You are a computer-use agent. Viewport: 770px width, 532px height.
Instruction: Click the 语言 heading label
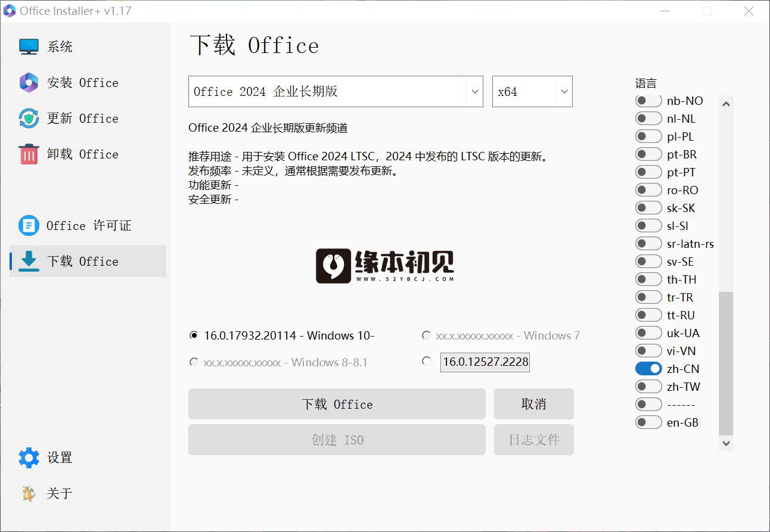pyautogui.click(x=645, y=83)
